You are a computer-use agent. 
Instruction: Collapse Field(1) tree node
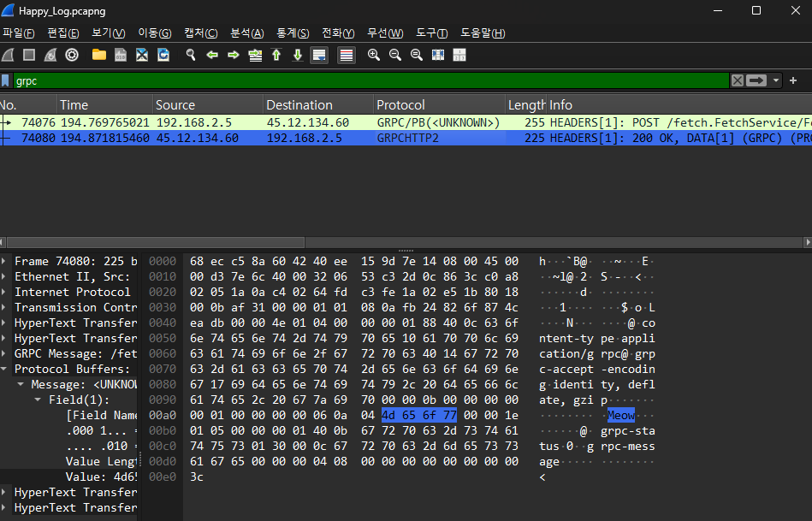[38, 400]
